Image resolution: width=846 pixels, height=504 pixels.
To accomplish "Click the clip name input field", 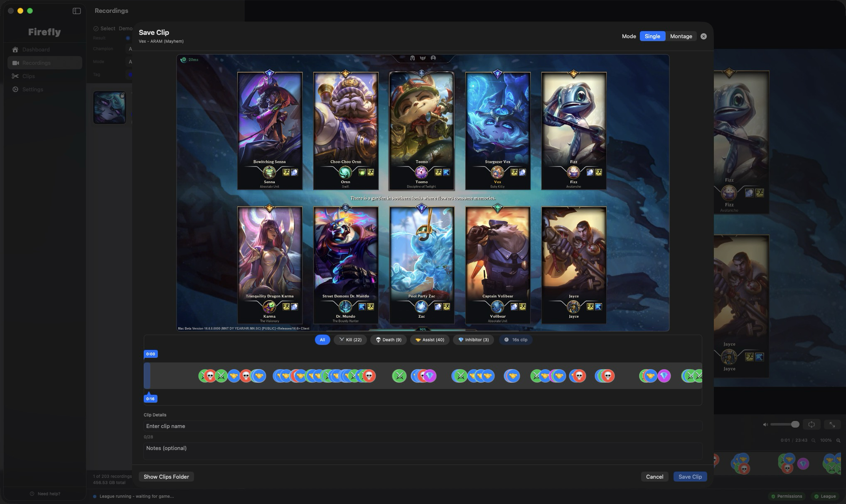I will [423, 426].
